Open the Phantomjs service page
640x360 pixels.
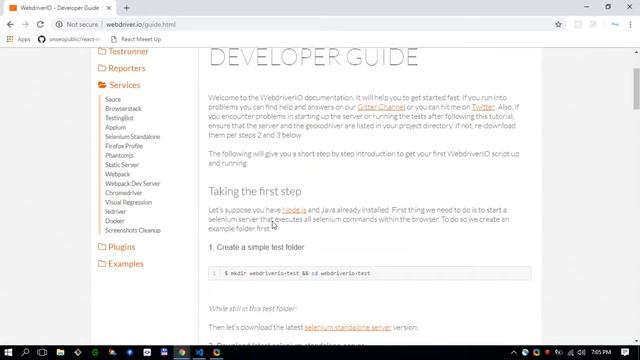(x=119, y=156)
